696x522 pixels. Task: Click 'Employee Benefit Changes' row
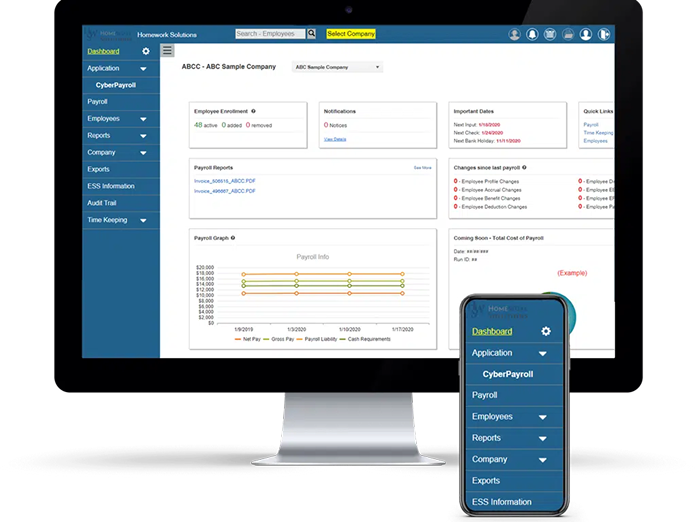pyautogui.click(x=486, y=198)
